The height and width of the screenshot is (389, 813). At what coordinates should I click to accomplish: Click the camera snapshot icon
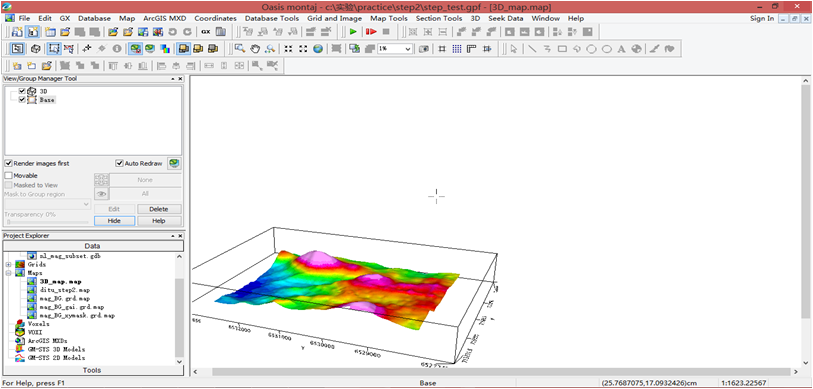[424, 49]
